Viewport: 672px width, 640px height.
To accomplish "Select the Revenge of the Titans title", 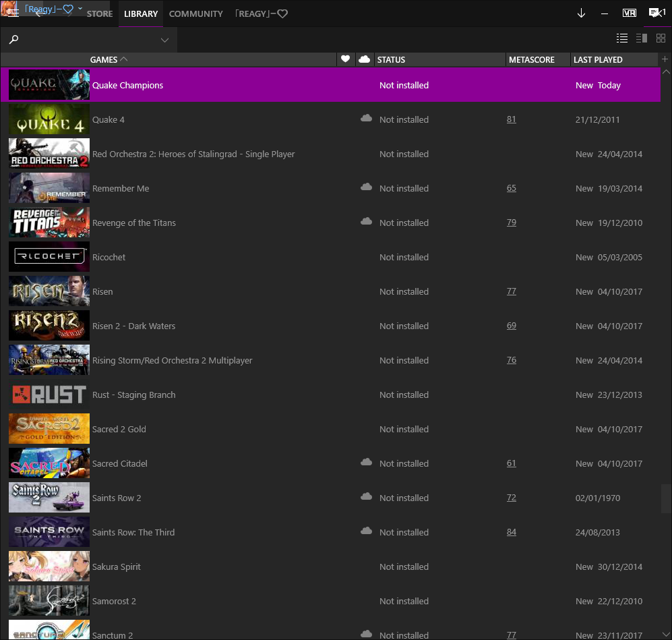I will [x=134, y=223].
